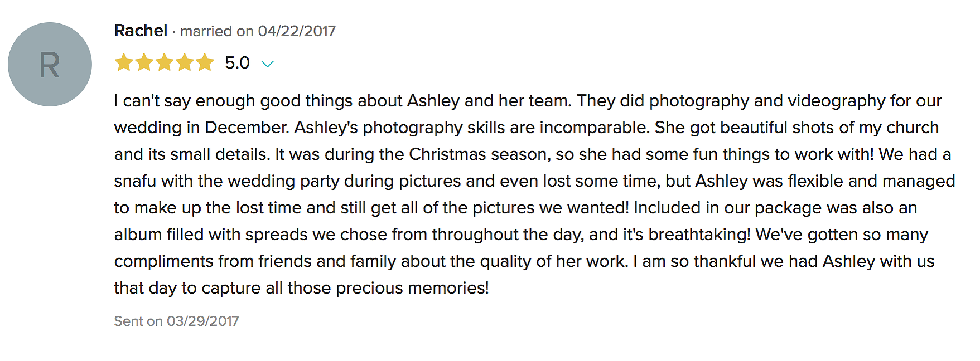Click the Sent on 03/29/2017 date

coord(176,321)
